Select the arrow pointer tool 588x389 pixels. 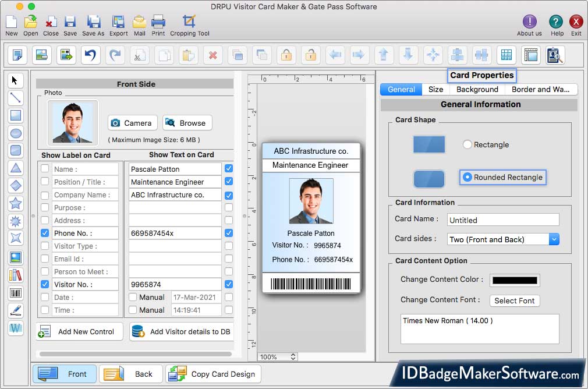15,80
